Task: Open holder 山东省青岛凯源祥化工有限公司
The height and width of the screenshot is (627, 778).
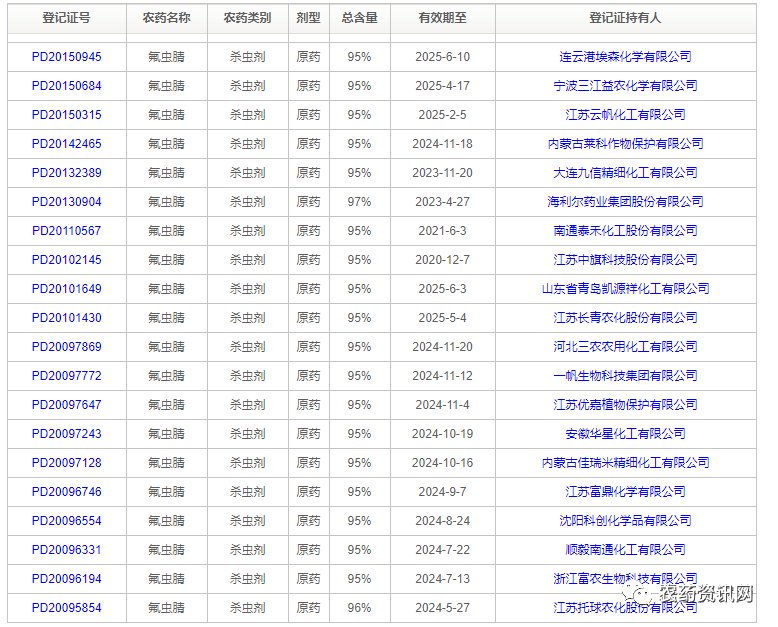Action: click(x=625, y=289)
